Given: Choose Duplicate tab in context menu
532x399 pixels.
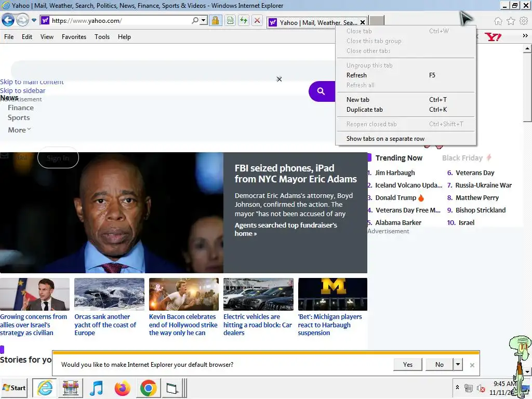Looking at the screenshot, I should click(406, 110).
